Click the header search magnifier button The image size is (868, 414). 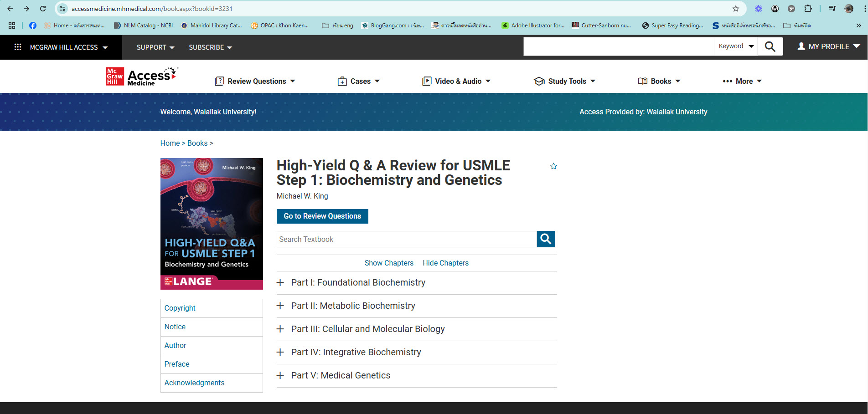click(770, 46)
